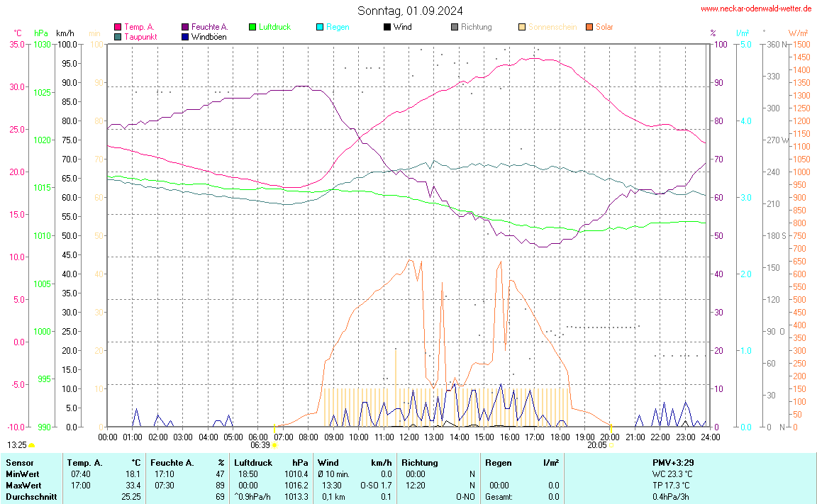The height and width of the screenshot is (504, 817).
Task: Click the sunrise marker at 06:39
Action: pos(274,445)
